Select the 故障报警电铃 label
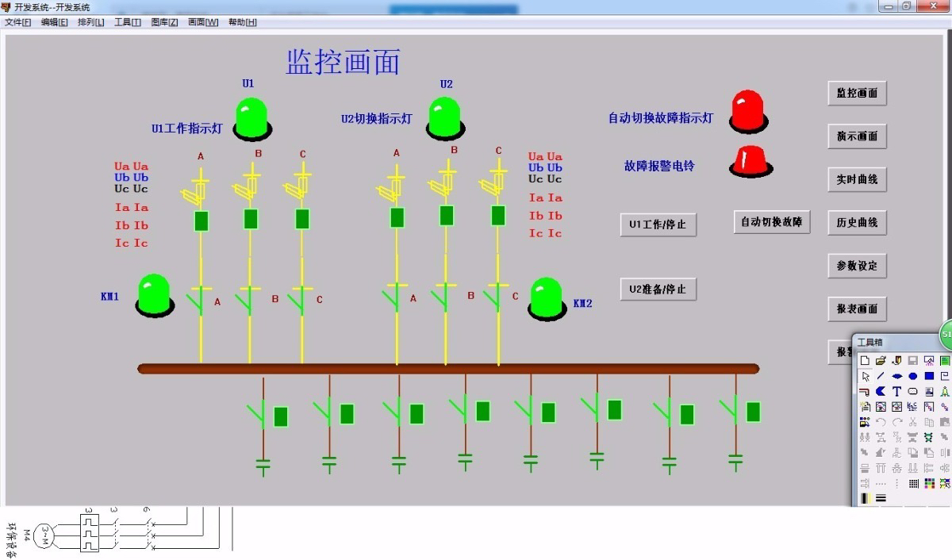Screen dimensions: 952x560 coord(659,166)
